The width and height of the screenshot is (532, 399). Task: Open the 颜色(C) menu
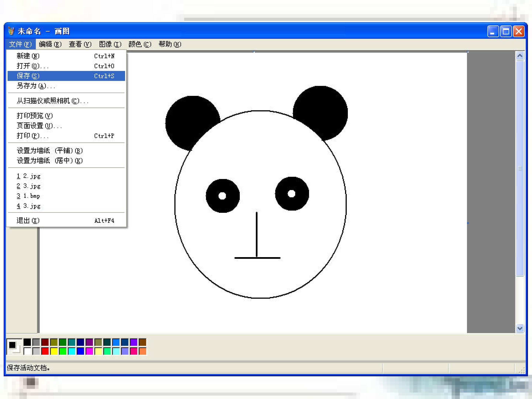(140, 44)
